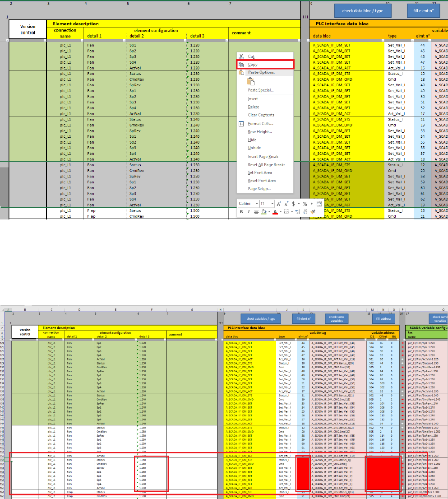Click the decrease decimal icon
This screenshot has height=499, width=448.
pos(305,212)
